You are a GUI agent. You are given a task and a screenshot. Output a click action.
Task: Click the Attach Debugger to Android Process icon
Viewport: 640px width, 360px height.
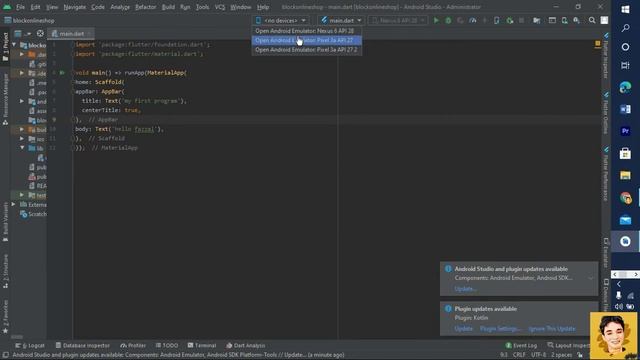tap(510, 20)
